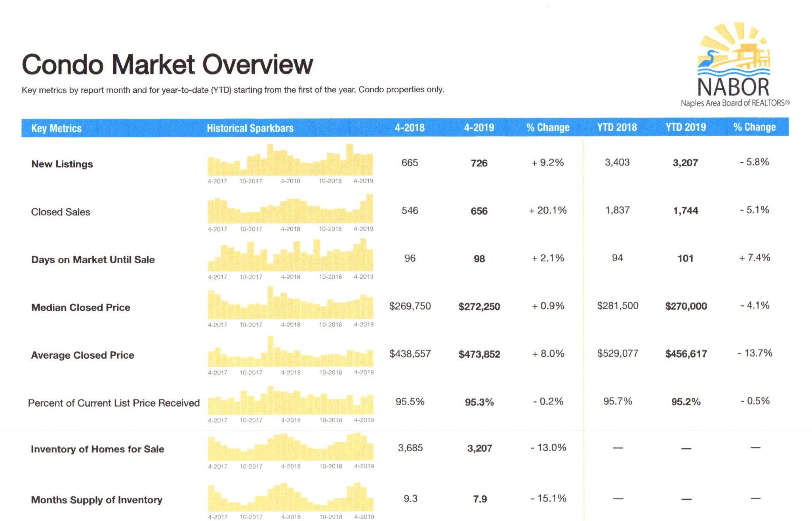812x521 pixels.
Task: Click the inventory value 3,685
Action: click(x=410, y=448)
